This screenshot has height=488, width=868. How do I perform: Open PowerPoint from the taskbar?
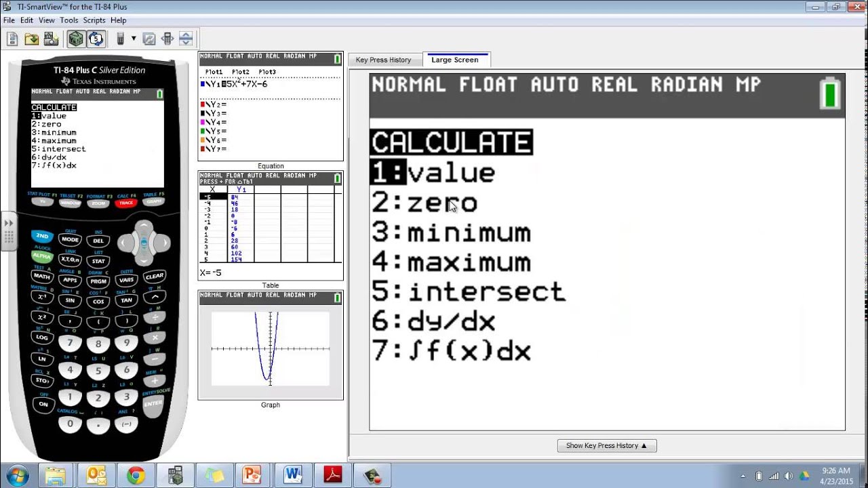(252, 475)
